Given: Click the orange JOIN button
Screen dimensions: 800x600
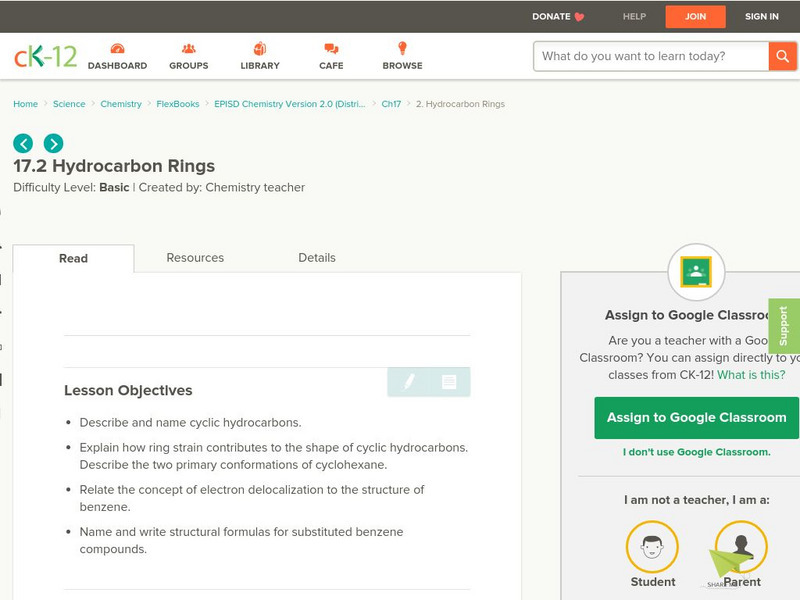Looking at the screenshot, I should pos(695,16).
